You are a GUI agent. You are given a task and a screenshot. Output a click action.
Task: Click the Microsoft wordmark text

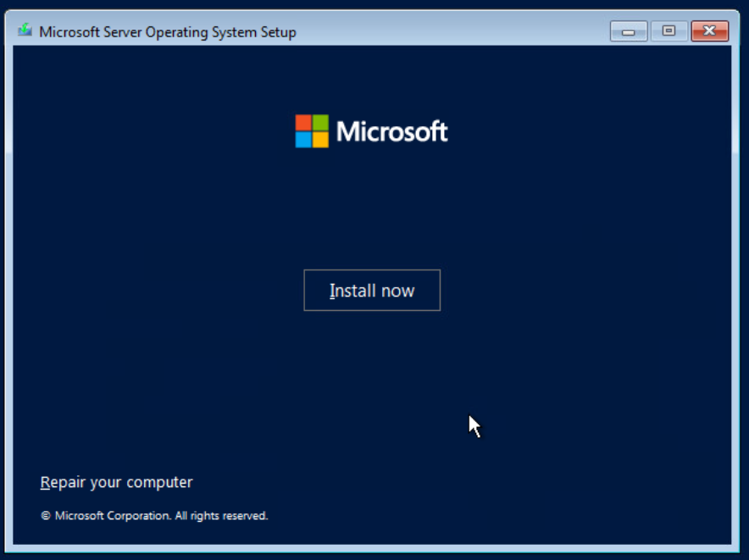(391, 131)
